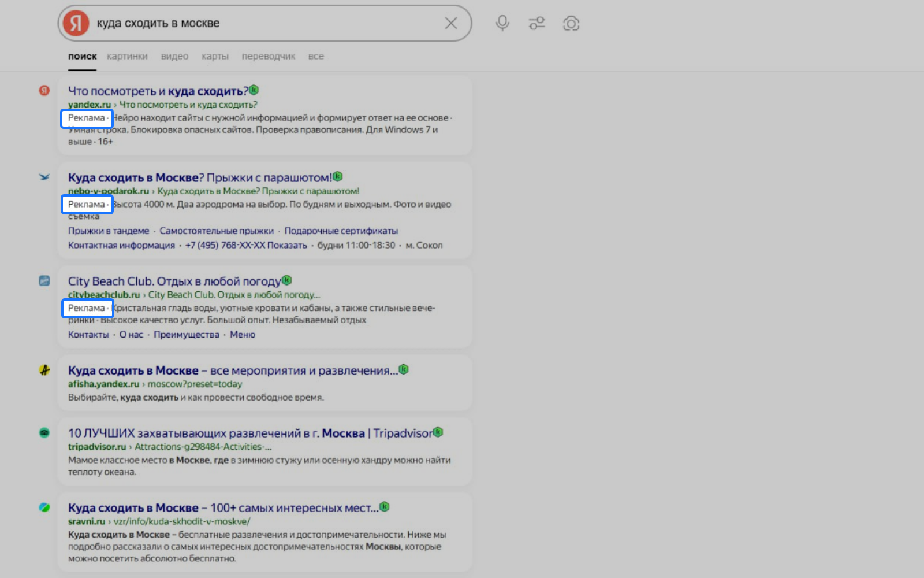This screenshot has width=924, height=578.
Task: Open the карты tab
Action: pyautogui.click(x=215, y=56)
